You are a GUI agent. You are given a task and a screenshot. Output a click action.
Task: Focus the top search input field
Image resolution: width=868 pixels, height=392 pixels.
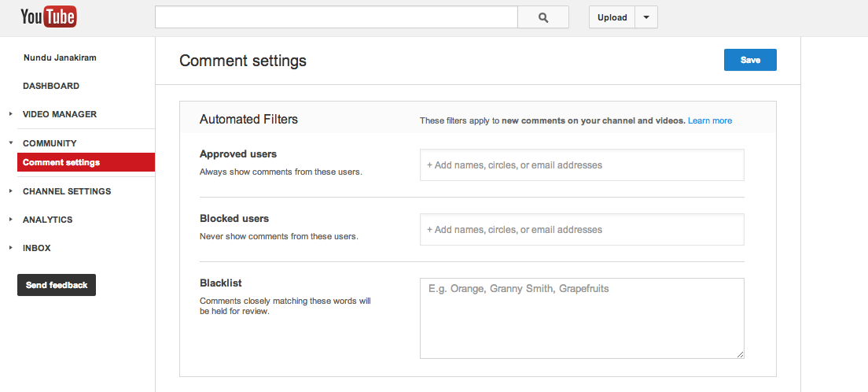point(336,17)
